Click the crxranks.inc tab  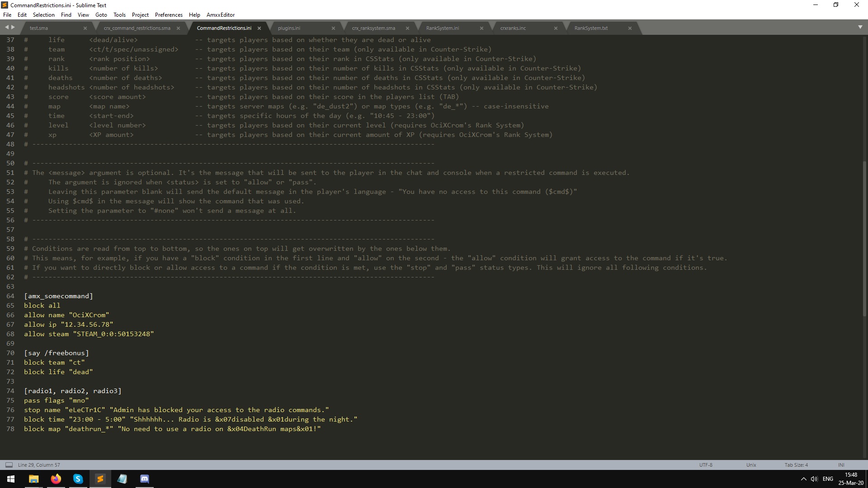[x=513, y=28]
